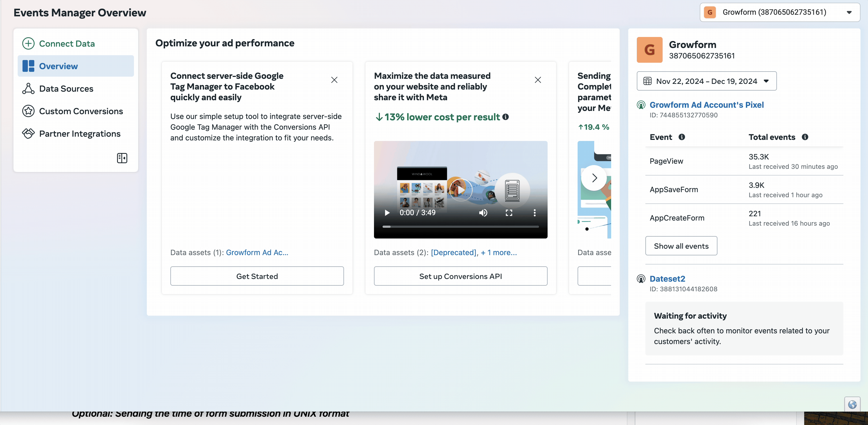Mute the video volume icon
This screenshot has height=425, width=868.
(x=483, y=213)
